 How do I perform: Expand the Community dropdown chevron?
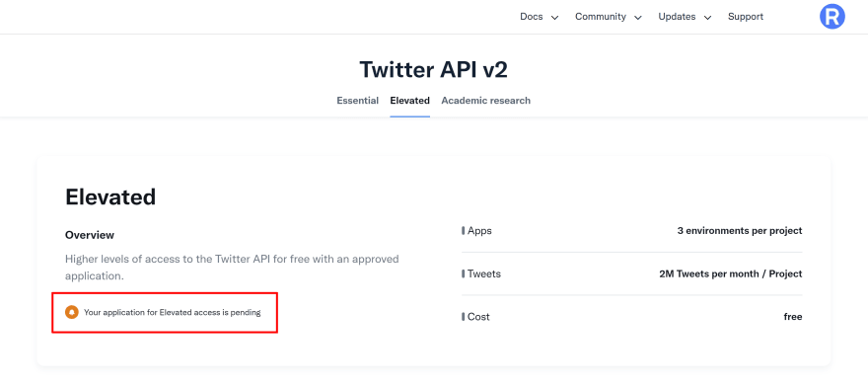pos(638,18)
